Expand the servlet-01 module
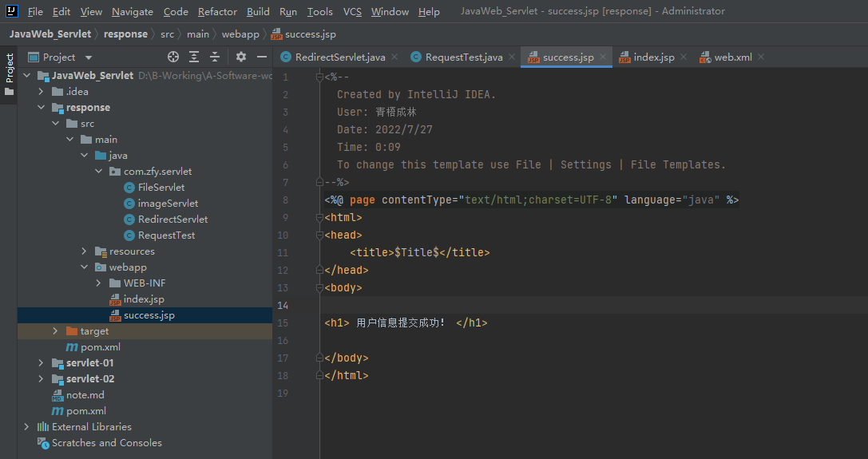 (41, 363)
